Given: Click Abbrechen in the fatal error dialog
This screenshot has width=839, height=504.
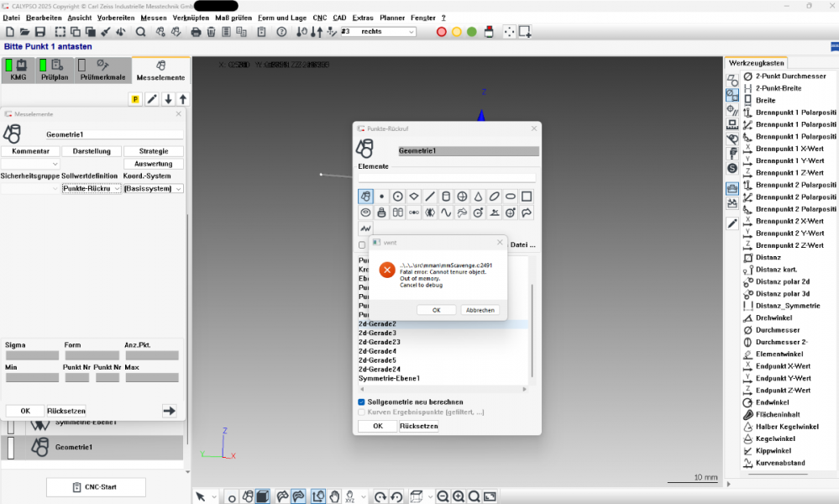Looking at the screenshot, I should pos(480,310).
